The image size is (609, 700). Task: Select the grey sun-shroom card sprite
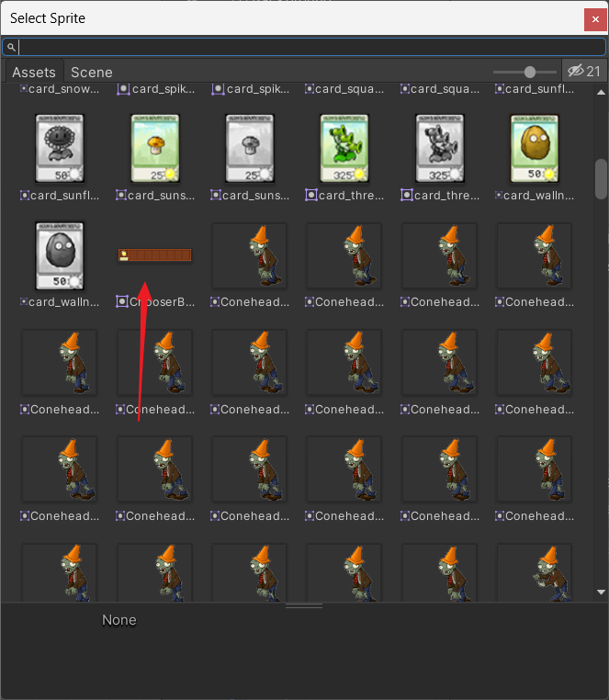[250, 148]
